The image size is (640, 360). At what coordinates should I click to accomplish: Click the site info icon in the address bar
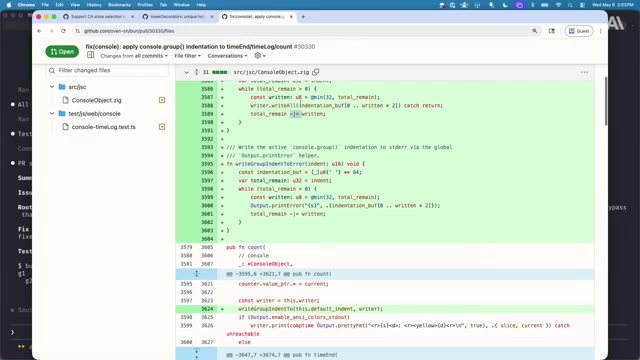(x=78, y=31)
